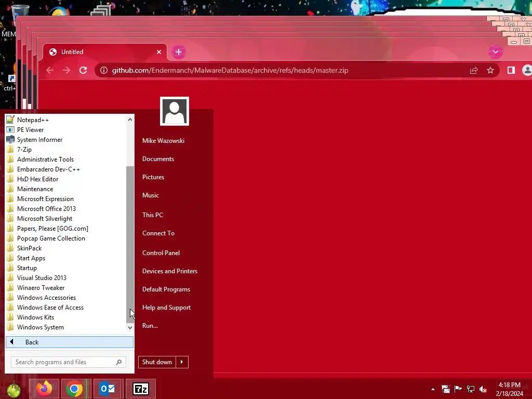Click the browser forward arrow
This screenshot has width=532, height=399.
coord(66,70)
